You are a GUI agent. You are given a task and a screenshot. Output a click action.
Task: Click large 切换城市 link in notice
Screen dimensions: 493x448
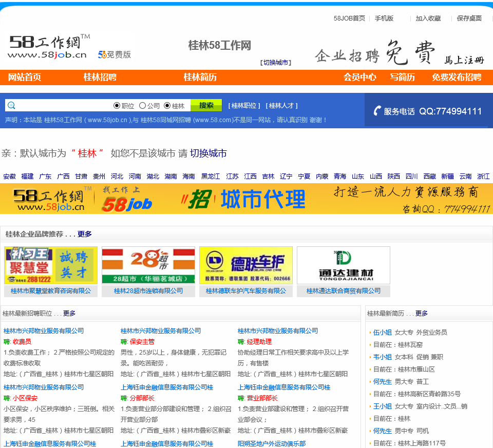click(208, 153)
